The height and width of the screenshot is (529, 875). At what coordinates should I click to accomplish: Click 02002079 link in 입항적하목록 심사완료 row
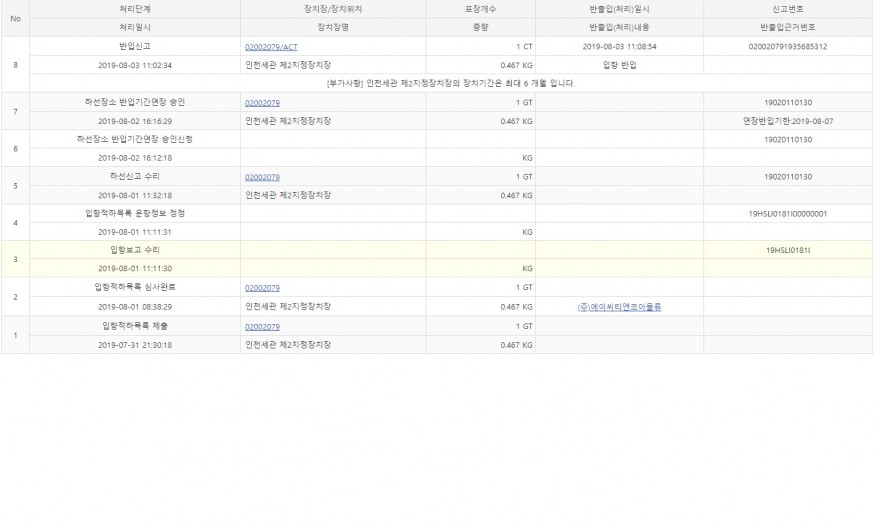(x=262, y=288)
